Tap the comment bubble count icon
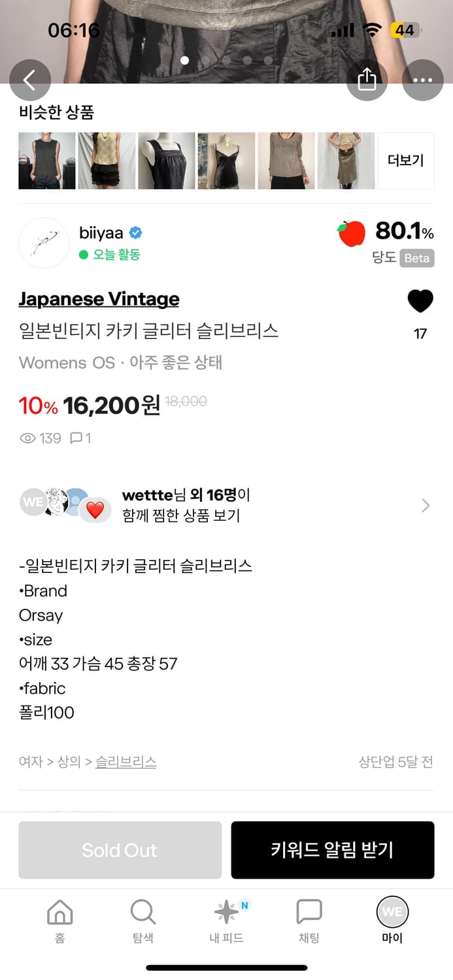Screen dimensions: 453x980 tap(76, 438)
